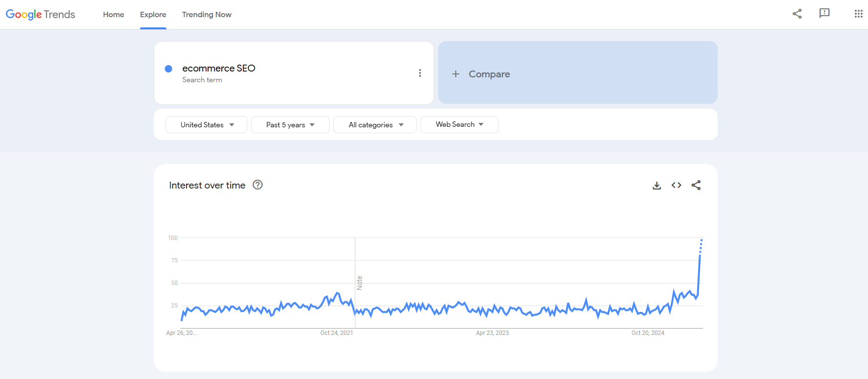This screenshot has height=379, width=868.
Task: Click the ecommerce SEO search term
Action: [x=219, y=69]
